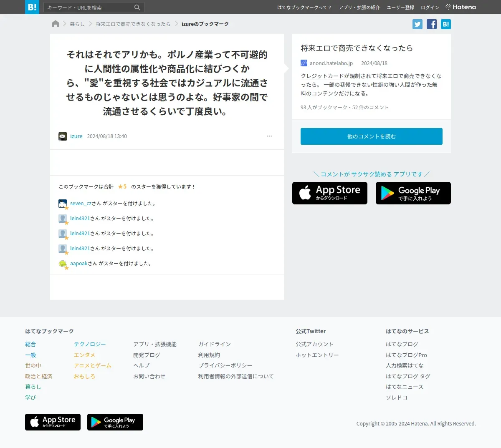
Task: Open aapoak username link
Action: 79,264
